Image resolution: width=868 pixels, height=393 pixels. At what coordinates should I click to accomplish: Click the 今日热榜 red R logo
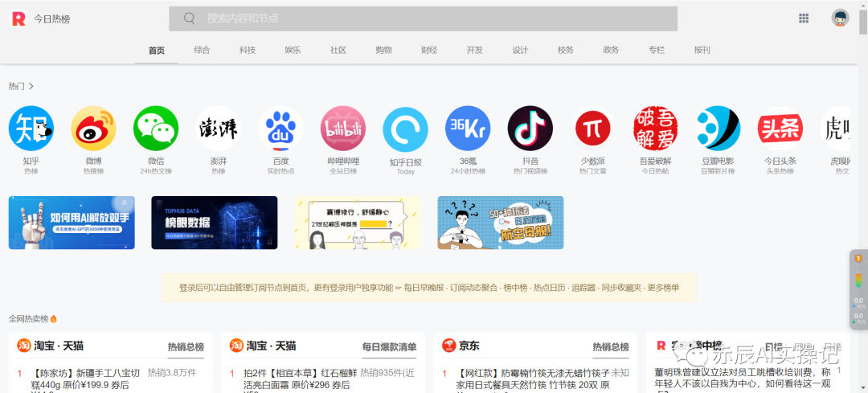[18, 18]
